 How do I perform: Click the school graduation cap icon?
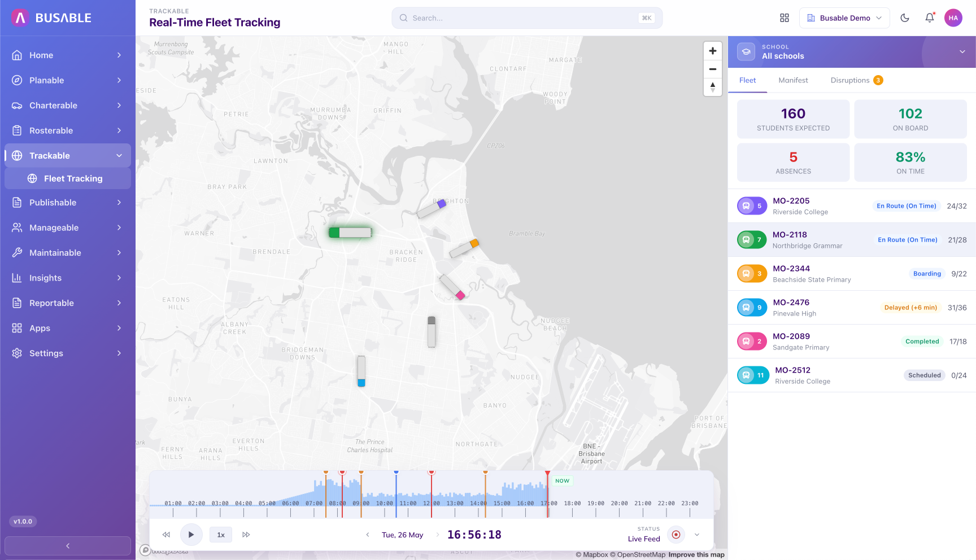746,51
